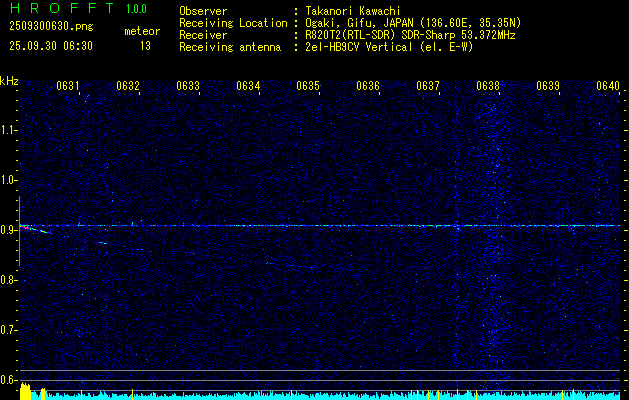
Task: Click the timestamp 25.09.30 06:30
Action: tap(51, 46)
